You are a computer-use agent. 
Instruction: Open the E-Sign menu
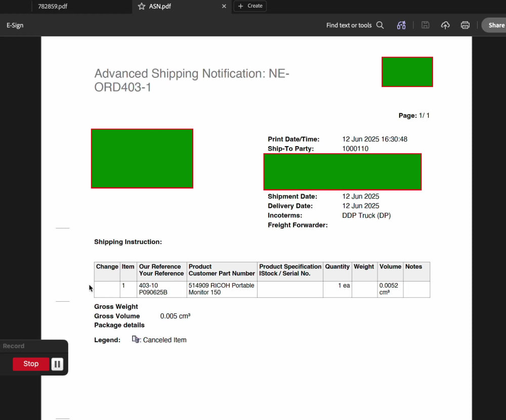point(15,25)
